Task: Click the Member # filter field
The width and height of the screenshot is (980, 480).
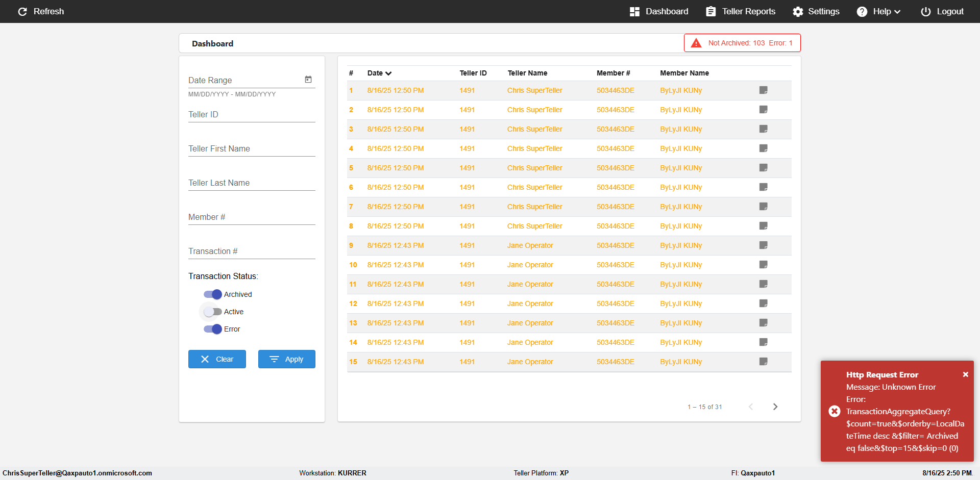Action: 252,217
